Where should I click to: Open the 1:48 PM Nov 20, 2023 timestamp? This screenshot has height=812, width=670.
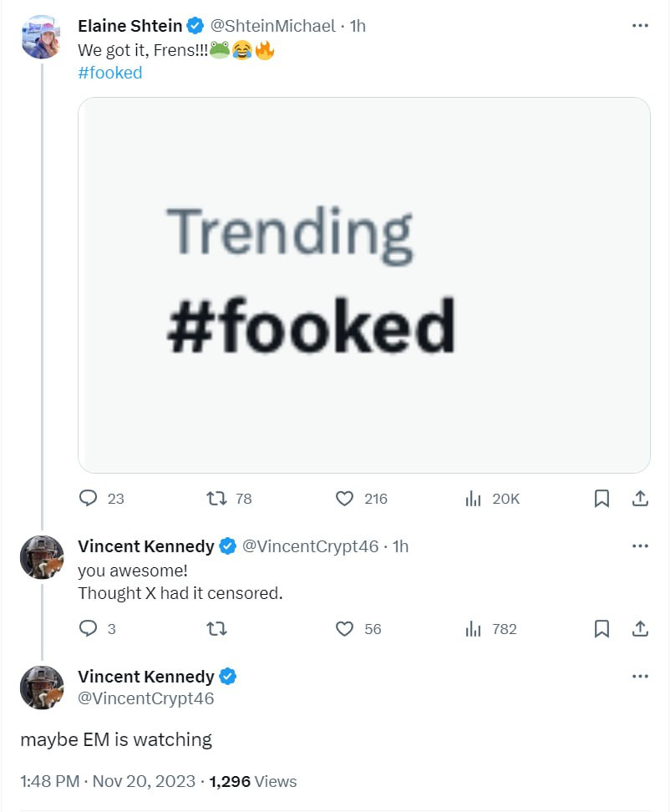[107, 782]
